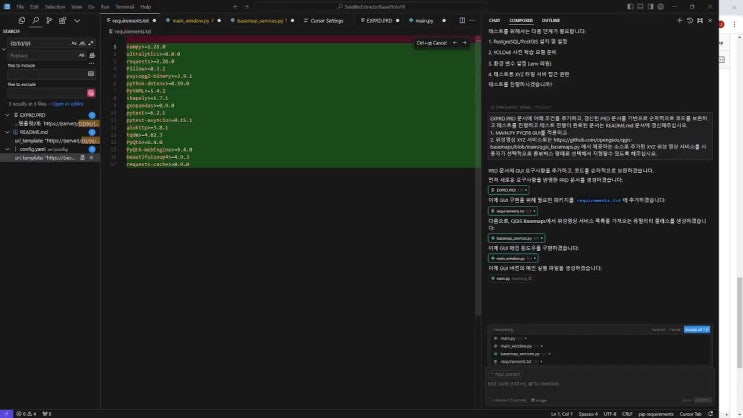Open the Help menu
The width and height of the screenshot is (743, 418).
(145, 7)
